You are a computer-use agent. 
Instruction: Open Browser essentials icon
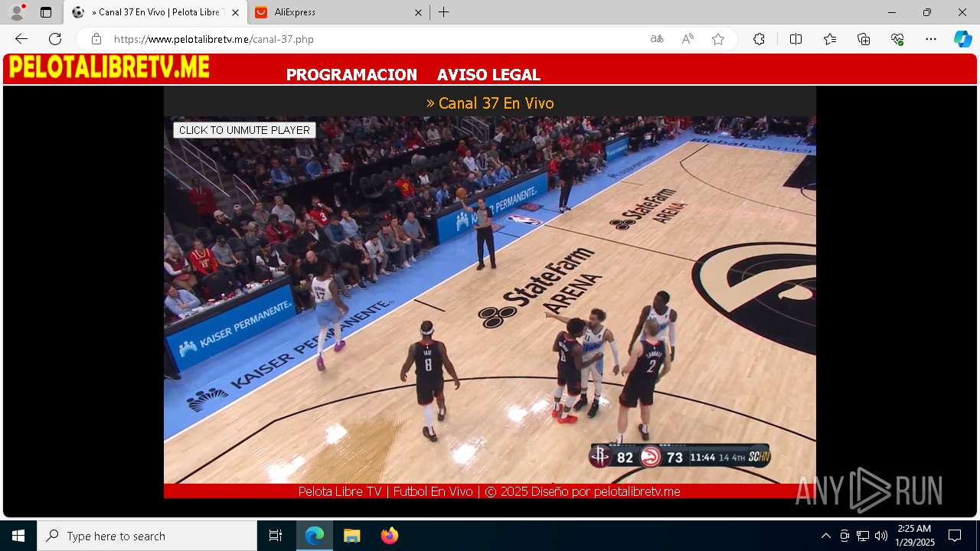897,39
